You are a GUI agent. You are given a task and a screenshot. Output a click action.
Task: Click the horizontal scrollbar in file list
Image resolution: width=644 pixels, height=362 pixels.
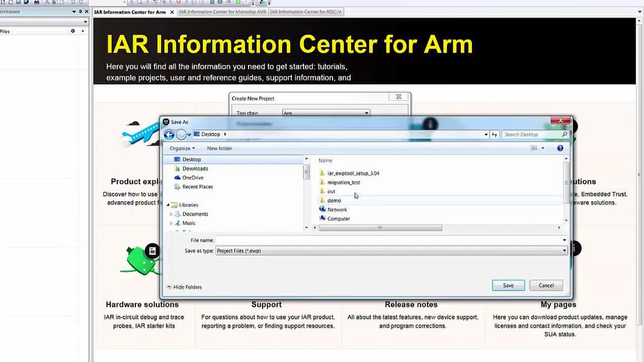click(x=380, y=228)
